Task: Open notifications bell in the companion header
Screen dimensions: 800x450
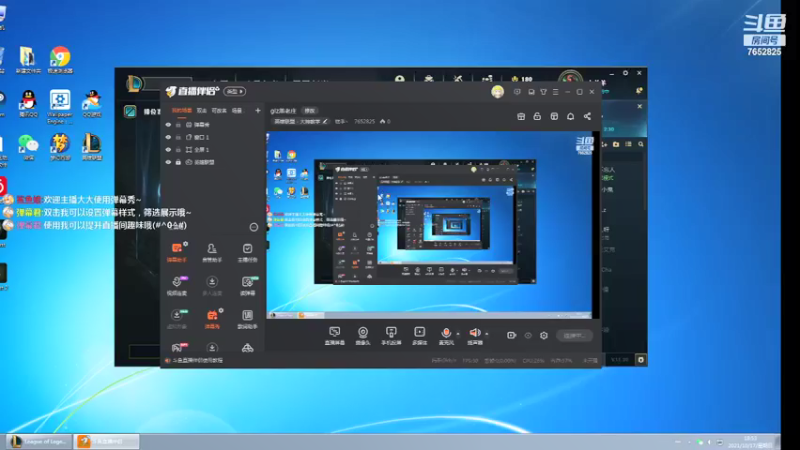Action: tap(570, 116)
